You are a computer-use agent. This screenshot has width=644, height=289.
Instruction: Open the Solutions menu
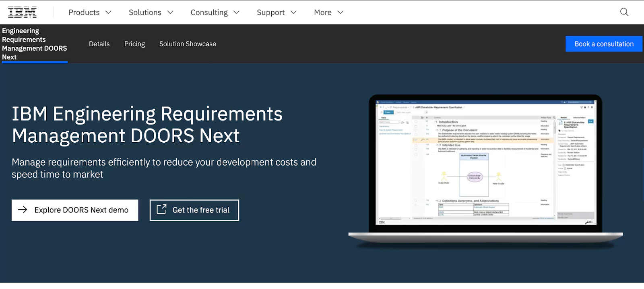pos(151,12)
